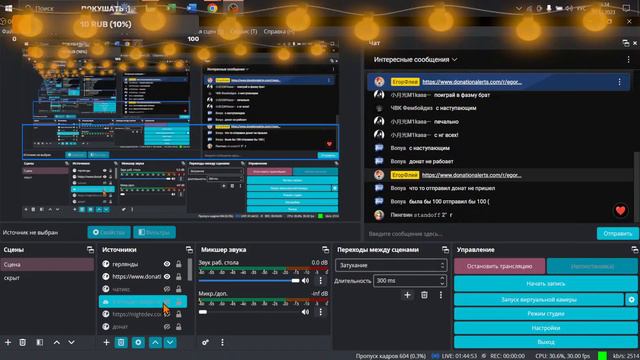
Task: Click the Остановить трансляцию button
Action: click(499, 266)
